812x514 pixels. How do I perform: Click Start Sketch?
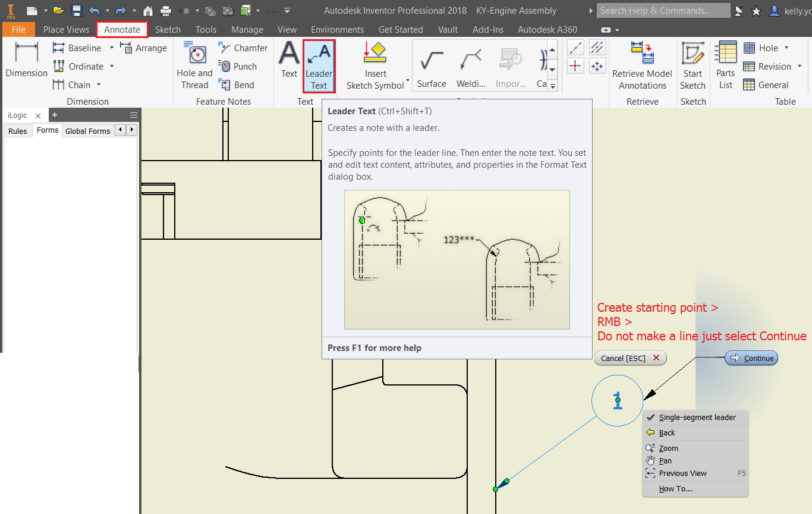coord(693,66)
